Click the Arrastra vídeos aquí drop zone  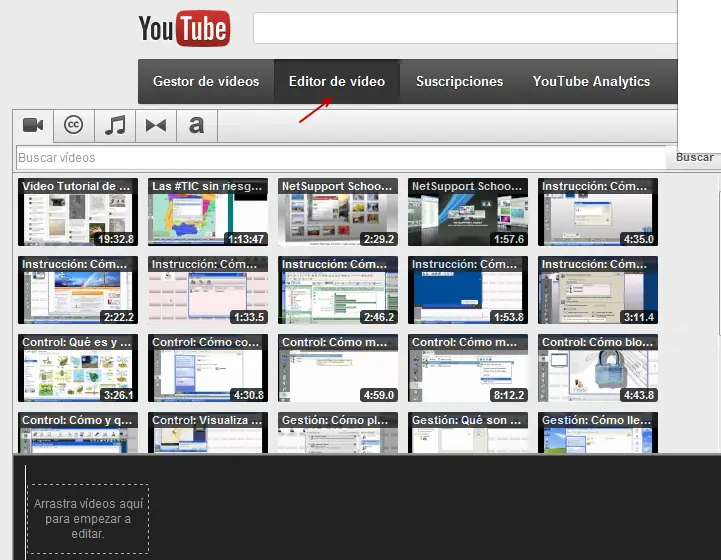(x=88, y=518)
